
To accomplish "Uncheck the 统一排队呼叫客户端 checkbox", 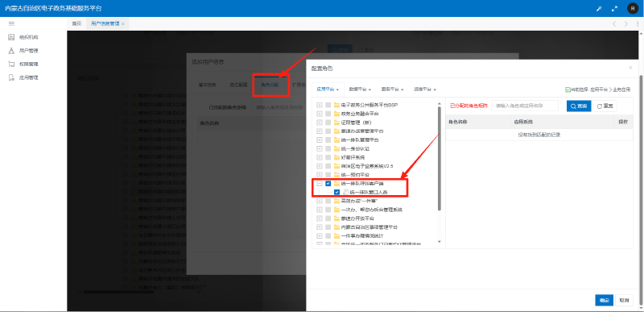I will click(328, 184).
